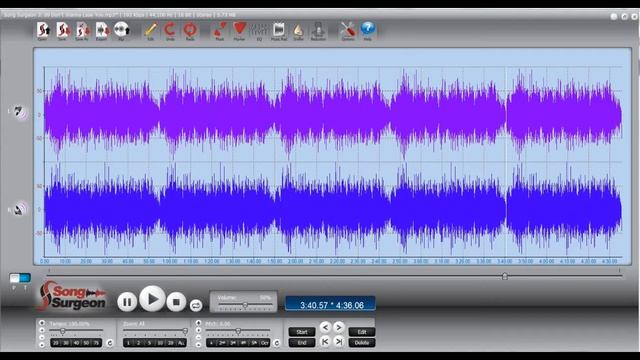Click the time position display 3:40.57

[314, 305]
